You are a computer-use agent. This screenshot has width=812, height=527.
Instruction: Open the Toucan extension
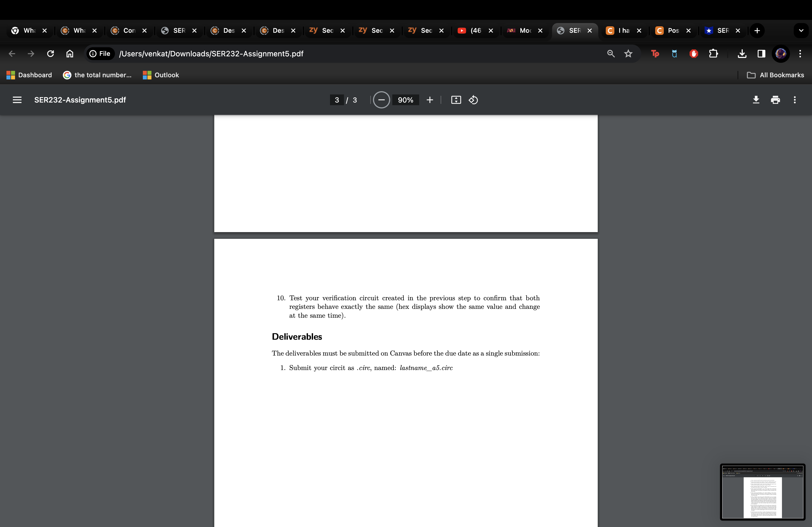(x=655, y=53)
